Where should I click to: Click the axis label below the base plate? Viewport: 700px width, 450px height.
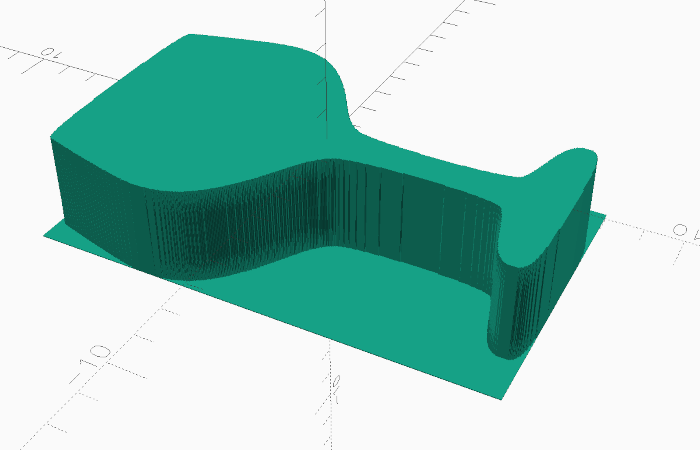coord(338,383)
